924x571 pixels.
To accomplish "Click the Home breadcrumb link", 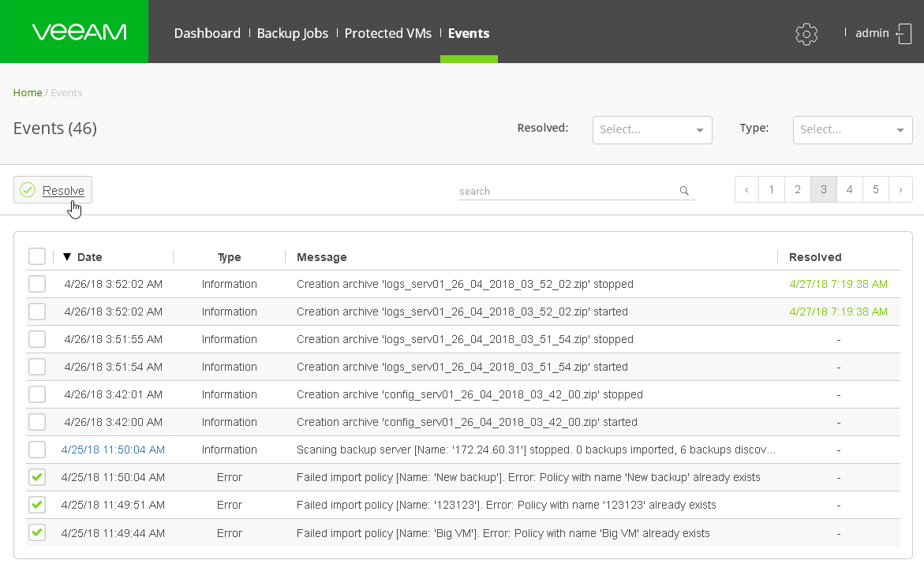I will point(28,92).
